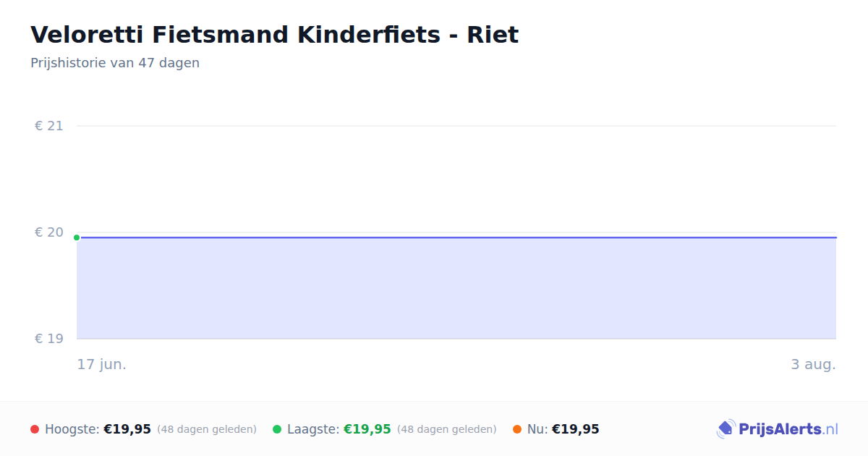868x456 pixels.
Task: Open the PrijsAlerts.nl brand link
Action: pos(778,429)
